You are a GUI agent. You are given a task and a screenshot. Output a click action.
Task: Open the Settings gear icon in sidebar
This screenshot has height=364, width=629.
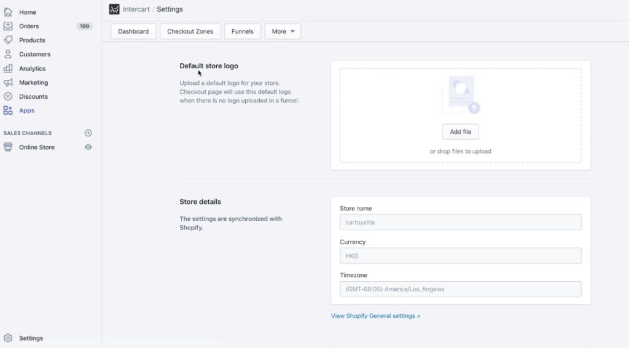8,338
